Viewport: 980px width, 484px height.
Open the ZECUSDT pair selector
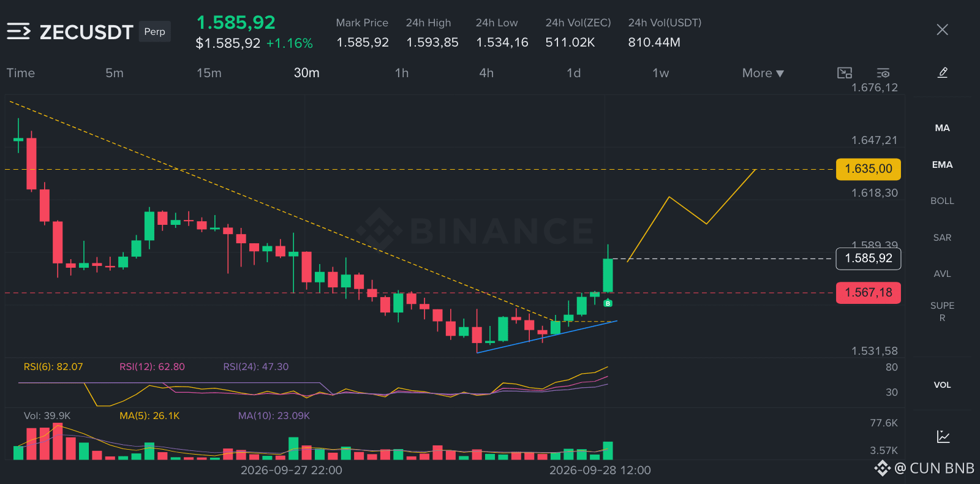[86, 32]
